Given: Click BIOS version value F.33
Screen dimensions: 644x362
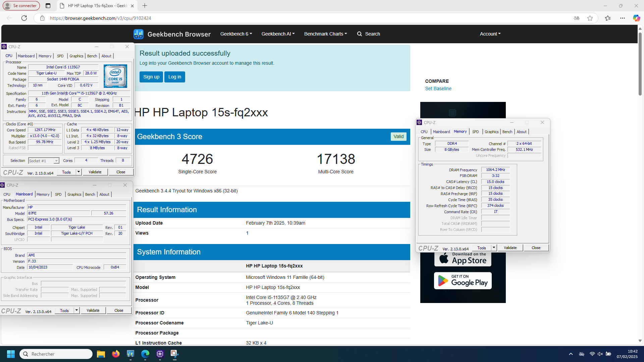Looking at the screenshot, I should [x=77, y=261].
